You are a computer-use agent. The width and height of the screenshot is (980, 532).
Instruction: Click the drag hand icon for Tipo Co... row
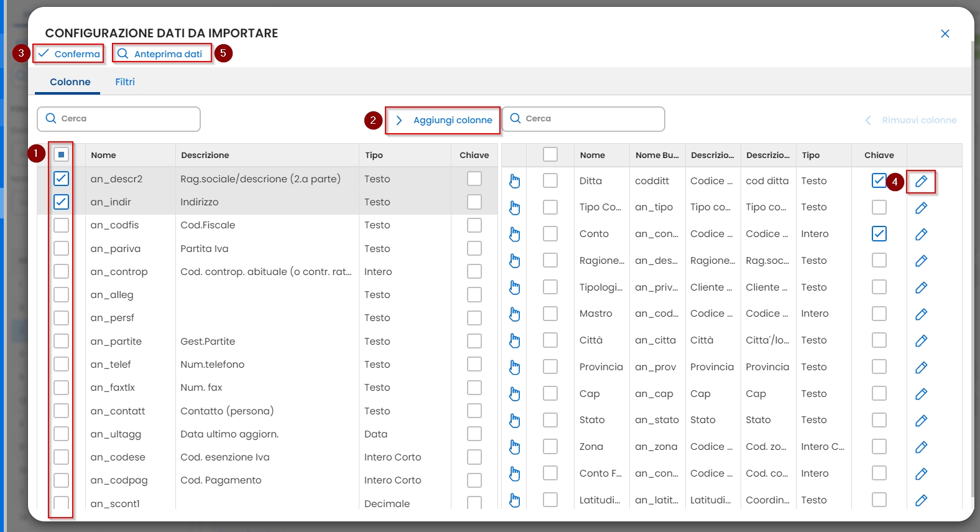[x=514, y=208]
